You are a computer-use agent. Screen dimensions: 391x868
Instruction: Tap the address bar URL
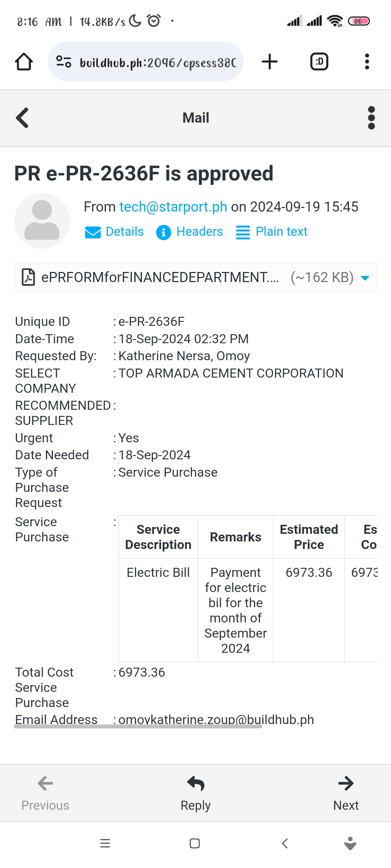coord(157,63)
